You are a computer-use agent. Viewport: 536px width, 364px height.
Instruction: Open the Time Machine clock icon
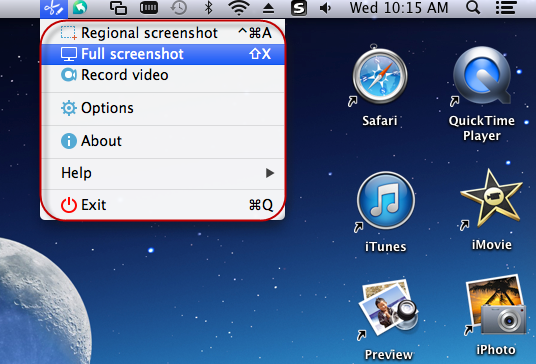(179, 8)
